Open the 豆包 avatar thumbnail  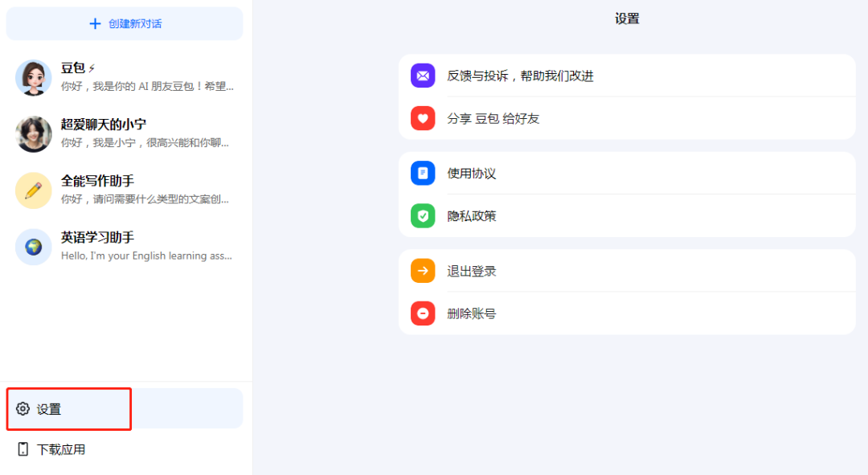click(x=34, y=77)
